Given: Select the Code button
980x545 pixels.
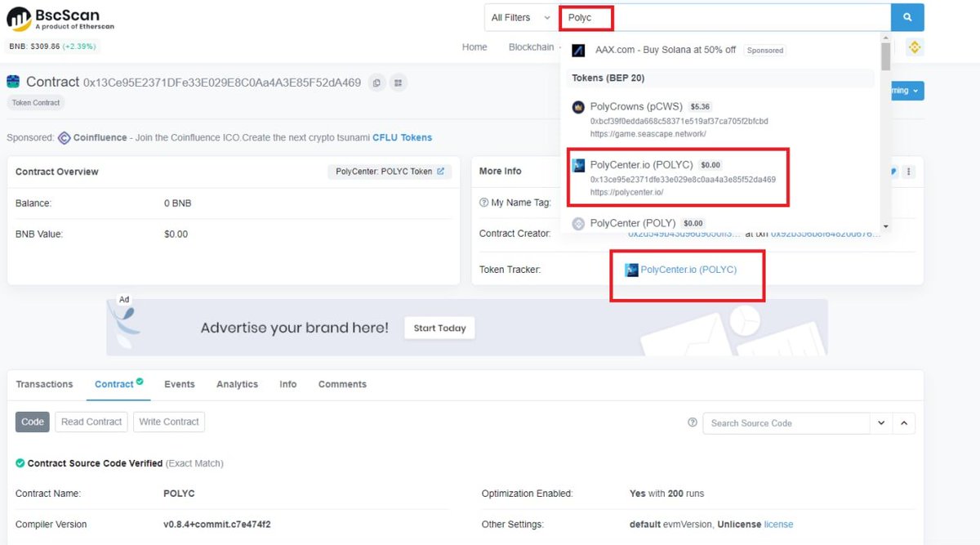Looking at the screenshot, I should click(33, 422).
